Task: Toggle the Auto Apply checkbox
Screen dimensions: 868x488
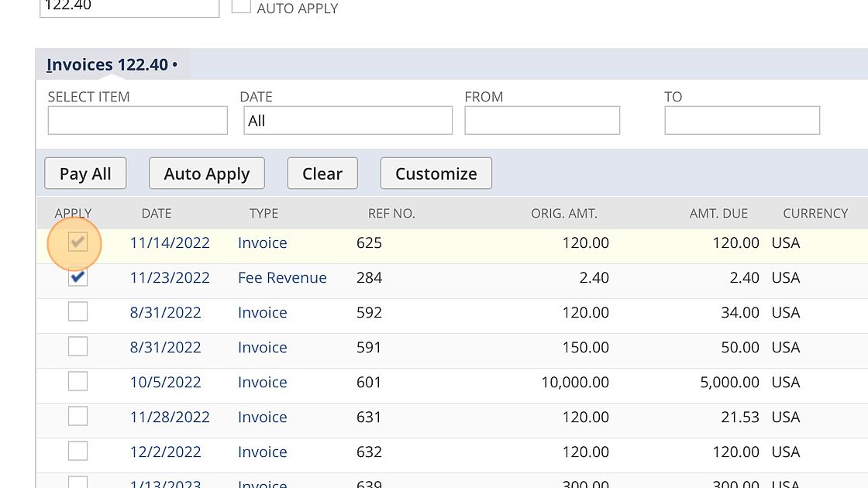Action: pyautogui.click(x=242, y=6)
